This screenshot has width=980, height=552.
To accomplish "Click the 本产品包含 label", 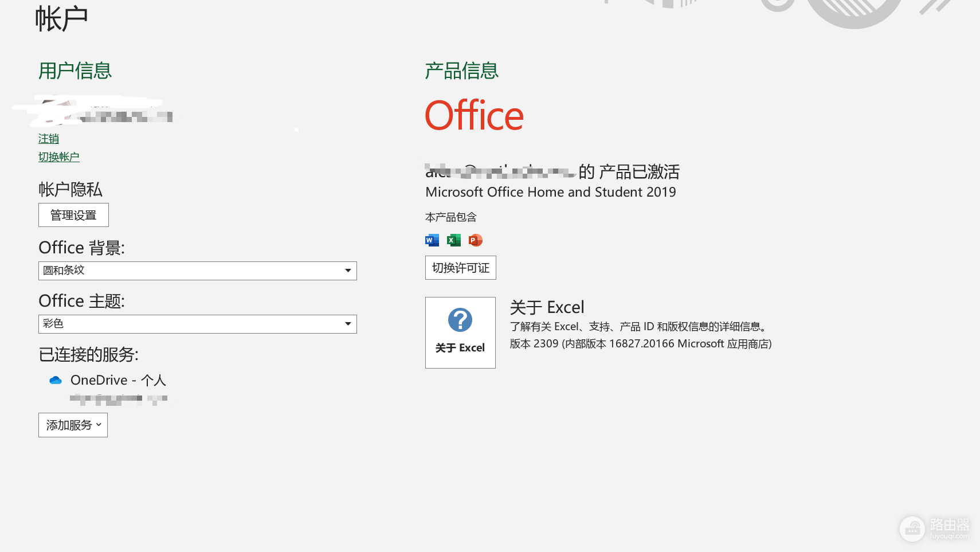I will pos(451,217).
